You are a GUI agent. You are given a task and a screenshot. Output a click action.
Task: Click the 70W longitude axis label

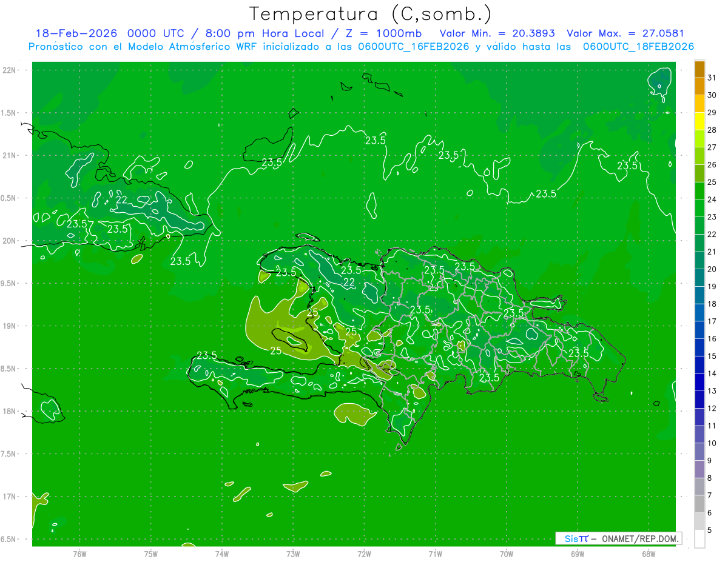point(506,554)
